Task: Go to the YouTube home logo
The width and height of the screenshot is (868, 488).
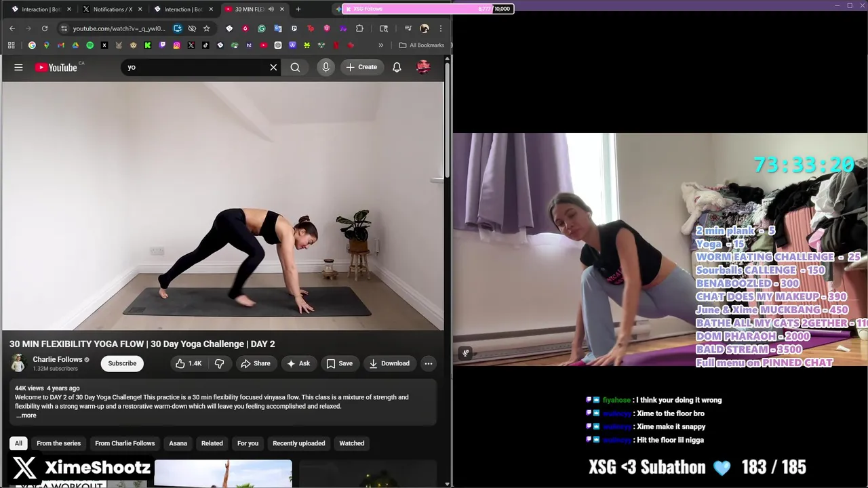Action: (x=56, y=67)
